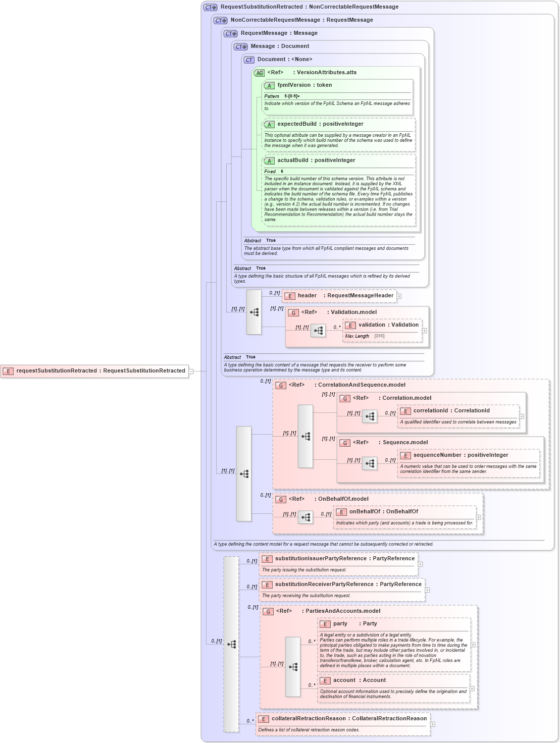Expand the substitutionIssuerPartyReference element
560x743 pixels.
[x=420, y=564]
